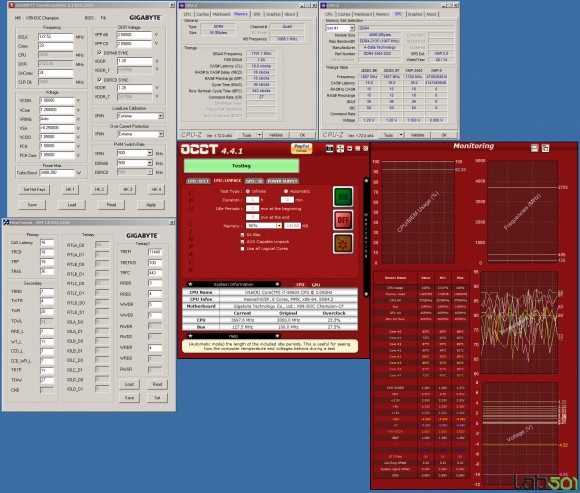Viewport: 580px width, 493px height.
Task: Click the Monitoring panel export icon
Action: [x=545, y=148]
